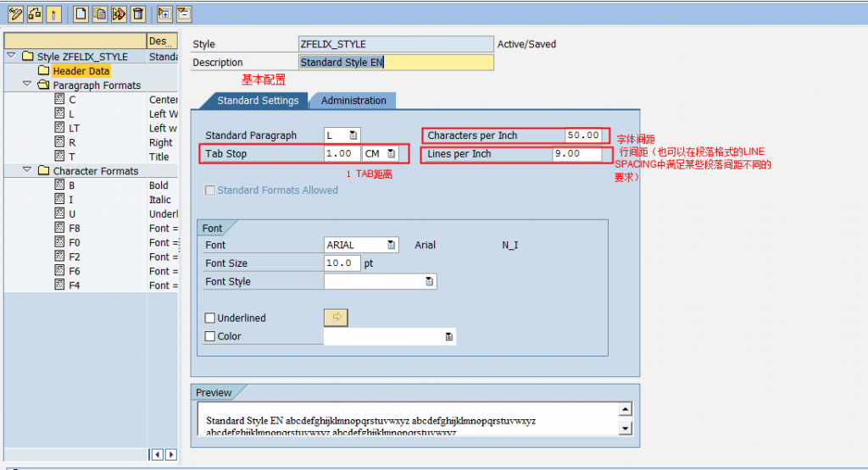Click the 'Bold' description text
868x470 pixels.
[x=159, y=185]
